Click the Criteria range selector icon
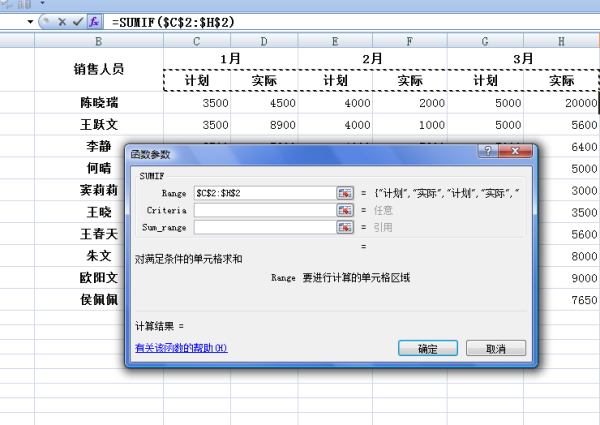600x425 pixels. click(345, 210)
